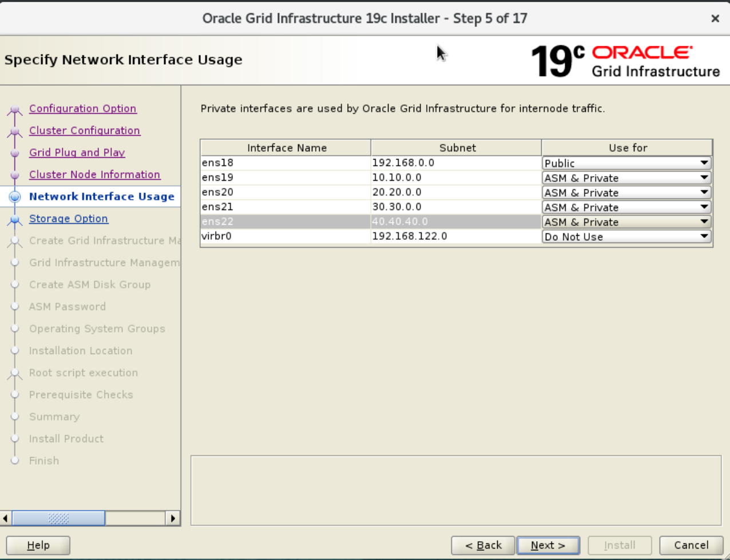Screen dimensions: 730x560
Task: Click the sidebar scroll left arrow
Action: [6, 518]
